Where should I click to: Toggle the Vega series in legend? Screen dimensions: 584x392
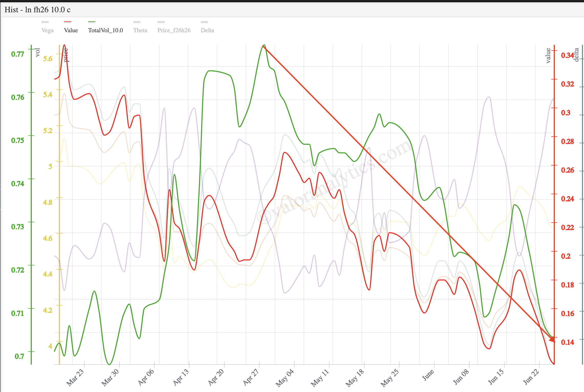[x=47, y=30]
